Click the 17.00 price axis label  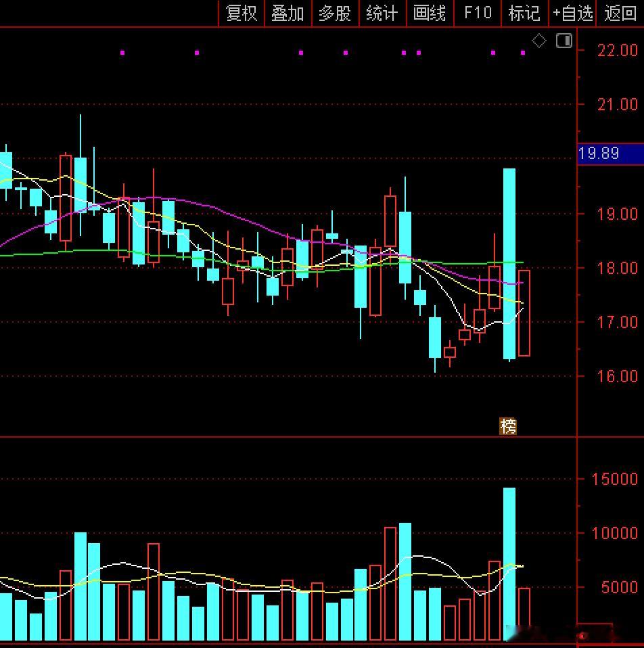(618, 322)
